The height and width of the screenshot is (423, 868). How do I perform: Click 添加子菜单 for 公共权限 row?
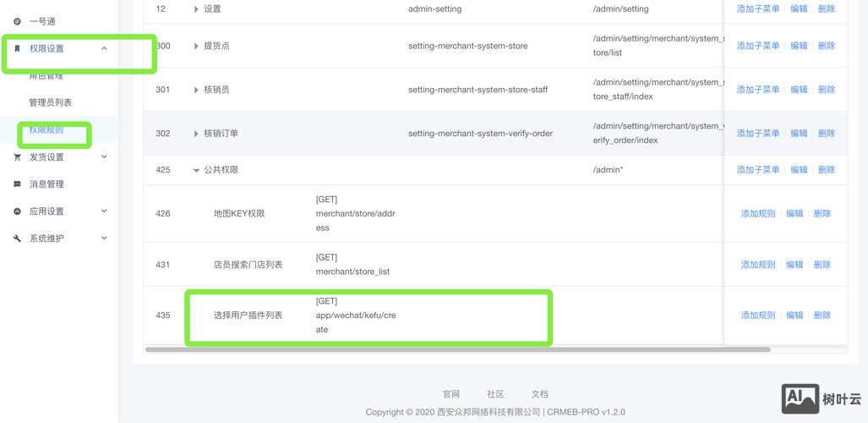pyautogui.click(x=758, y=170)
